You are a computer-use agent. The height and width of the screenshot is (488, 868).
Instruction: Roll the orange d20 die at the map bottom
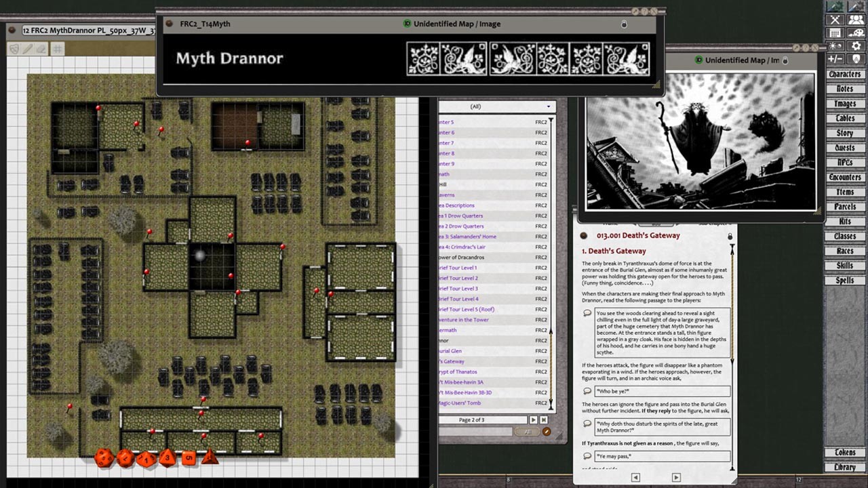point(104,459)
